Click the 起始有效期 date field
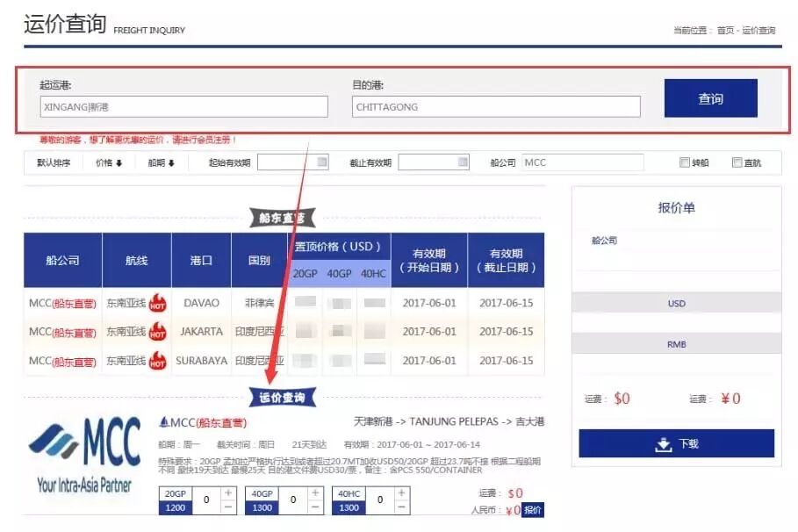 tap(292, 162)
